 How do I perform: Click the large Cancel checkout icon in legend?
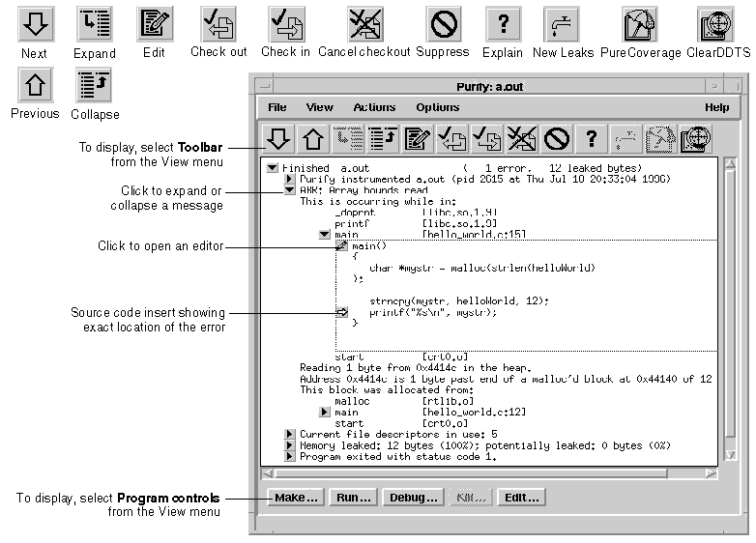365,24
